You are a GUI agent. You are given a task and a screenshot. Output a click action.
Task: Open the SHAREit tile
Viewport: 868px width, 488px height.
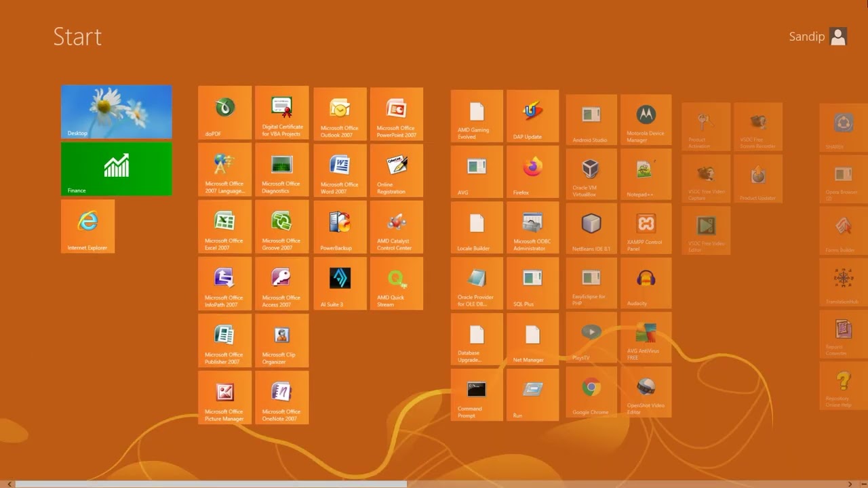[x=844, y=127]
